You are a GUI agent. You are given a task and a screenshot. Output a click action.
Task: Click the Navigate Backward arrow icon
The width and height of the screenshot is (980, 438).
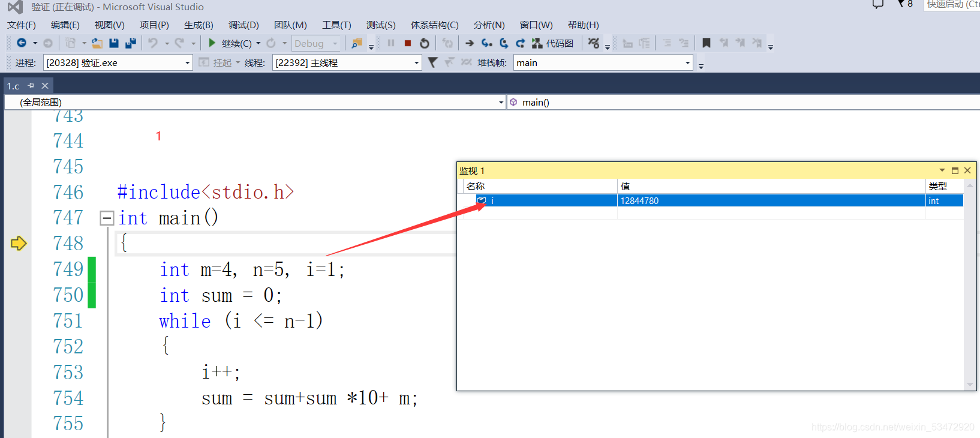[22, 43]
